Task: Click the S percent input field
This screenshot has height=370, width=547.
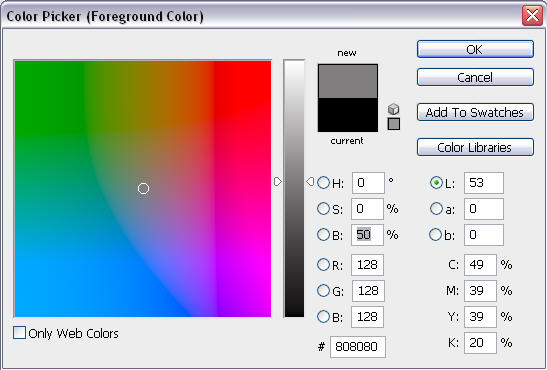Action: point(367,209)
